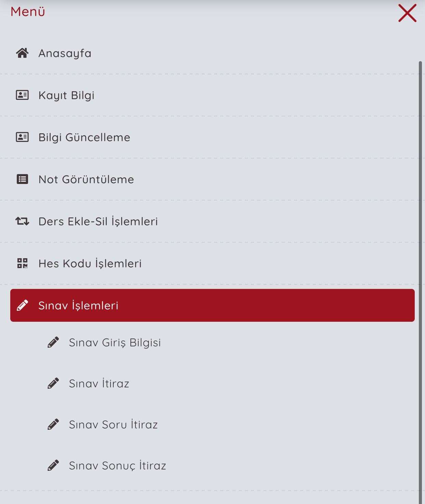Open Ders Ekle-Sil İşlemleri

pyautogui.click(x=98, y=222)
